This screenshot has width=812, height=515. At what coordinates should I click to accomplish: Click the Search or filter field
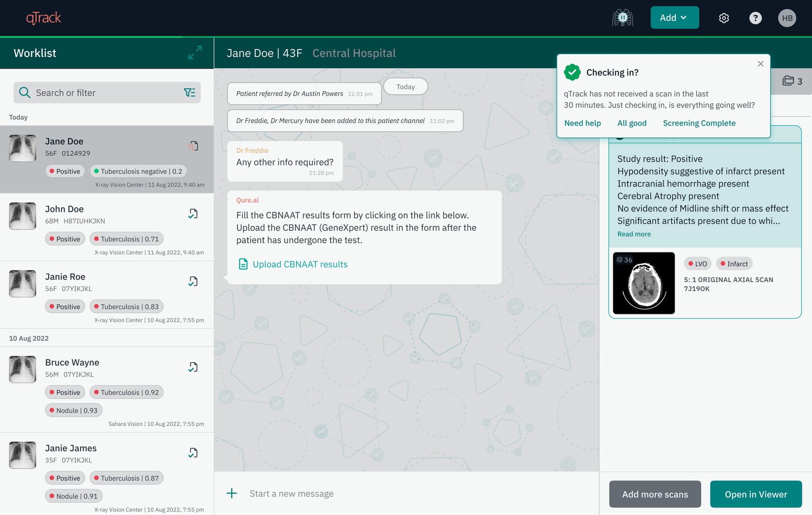pyautogui.click(x=107, y=93)
